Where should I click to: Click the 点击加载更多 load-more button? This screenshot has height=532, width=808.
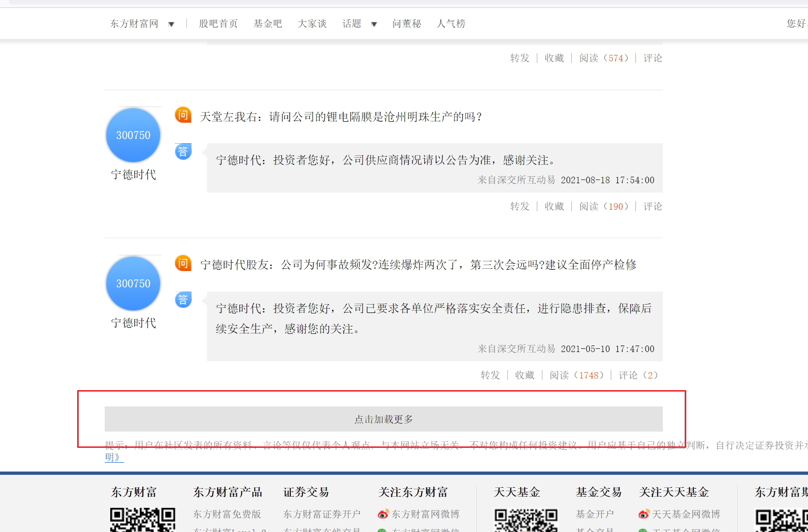click(x=384, y=419)
